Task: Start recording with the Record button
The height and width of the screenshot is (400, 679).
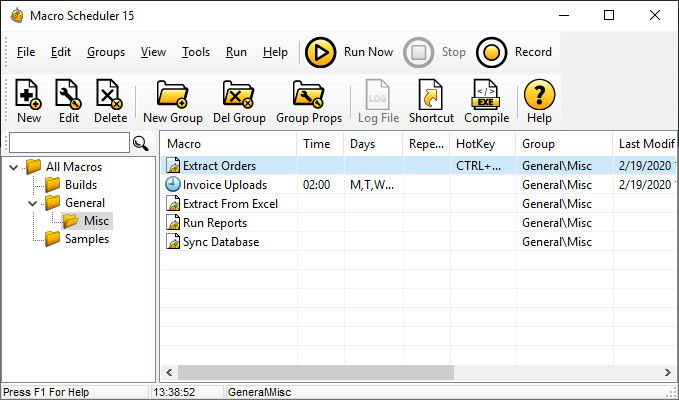Action: point(491,52)
